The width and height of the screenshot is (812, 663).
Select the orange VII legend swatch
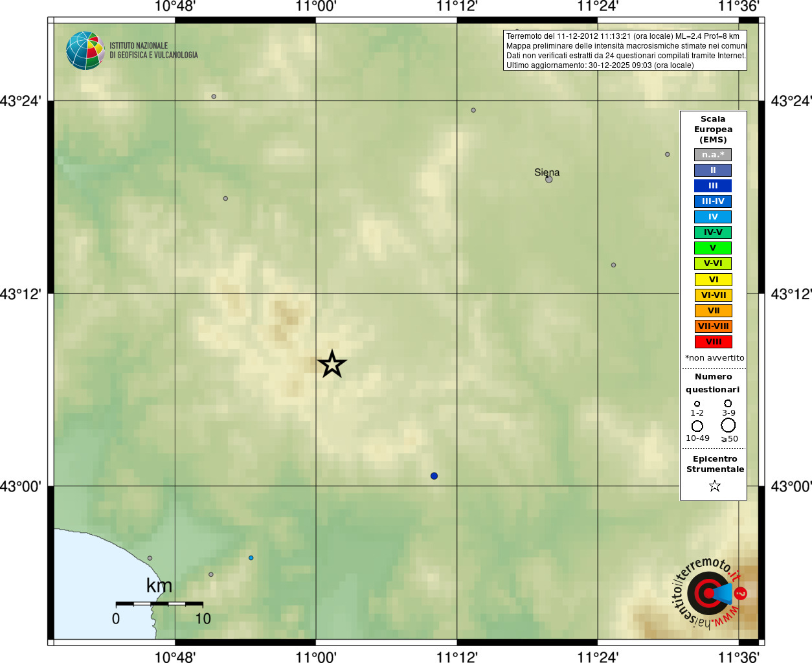pos(713,311)
